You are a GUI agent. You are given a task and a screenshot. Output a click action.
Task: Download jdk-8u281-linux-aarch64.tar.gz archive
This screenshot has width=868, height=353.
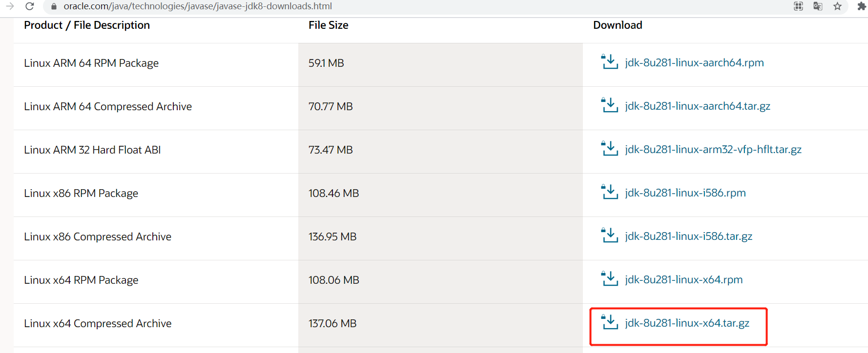697,106
